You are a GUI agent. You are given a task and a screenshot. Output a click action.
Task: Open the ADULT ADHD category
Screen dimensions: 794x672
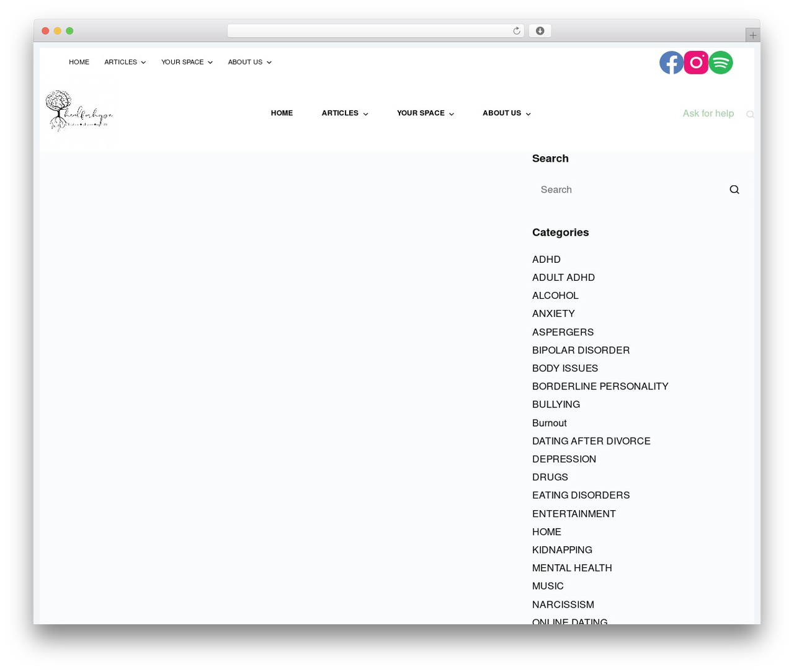563,277
